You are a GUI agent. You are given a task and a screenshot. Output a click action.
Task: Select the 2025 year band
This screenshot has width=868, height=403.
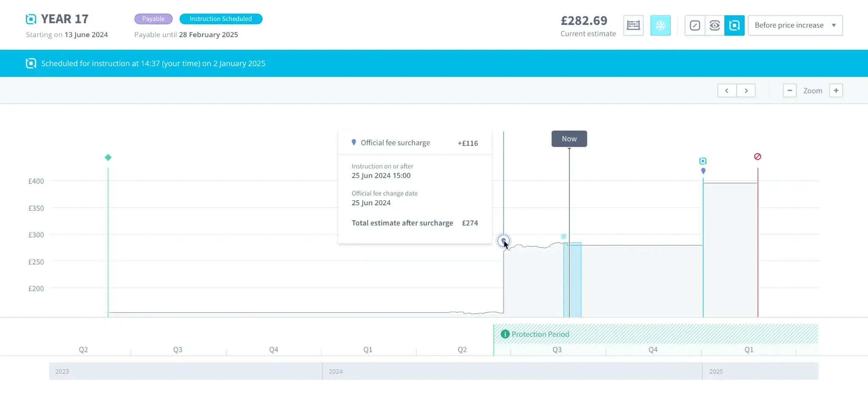(760, 371)
